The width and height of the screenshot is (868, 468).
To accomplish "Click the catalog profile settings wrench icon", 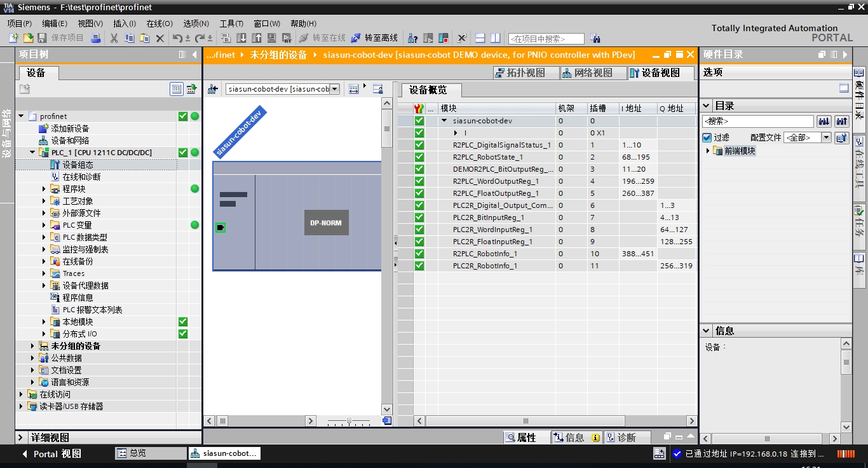I will [x=841, y=137].
